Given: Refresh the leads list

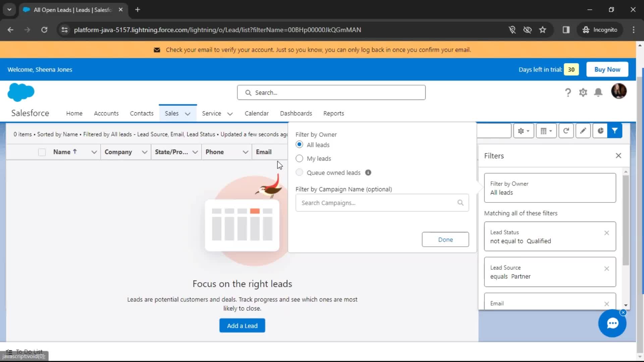Looking at the screenshot, I should (566, 131).
